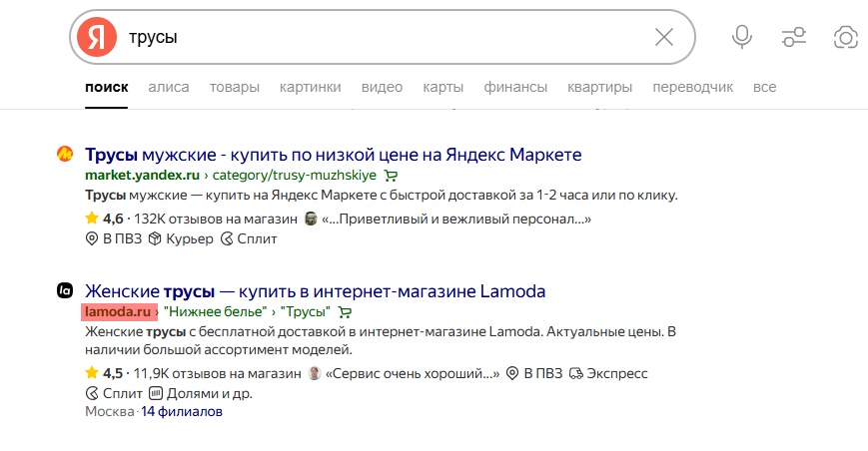Click 'В ПВЗ' pin icon in Lamoda result
Viewport: 868px width, 451px height.
pos(512,373)
